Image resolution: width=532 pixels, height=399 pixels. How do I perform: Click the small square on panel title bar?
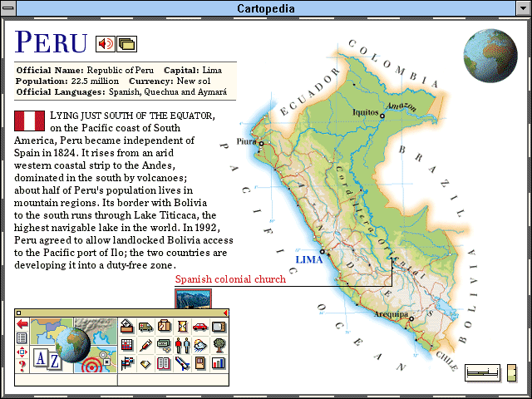[18, 313]
